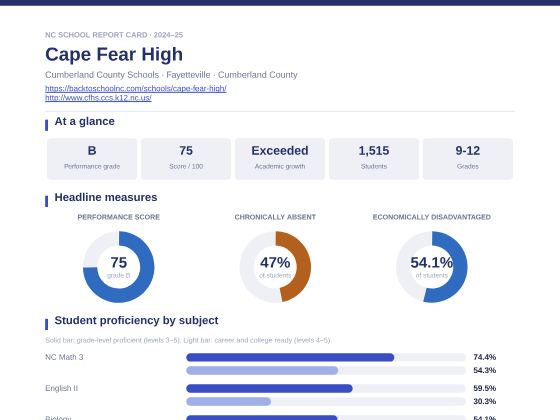Screen dimensions: 560x420
Task: Select the At a glance heading
Action: click(x=84, y=121)
